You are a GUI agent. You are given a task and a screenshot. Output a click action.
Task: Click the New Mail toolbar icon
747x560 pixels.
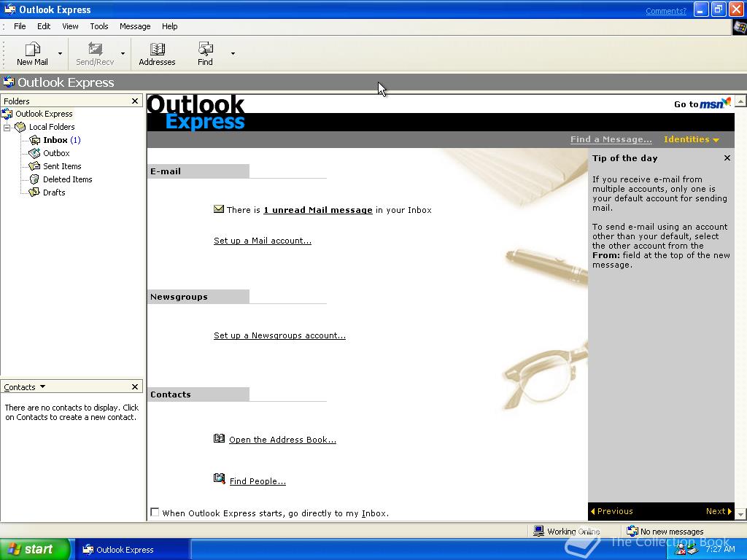(x=32, y=49)
